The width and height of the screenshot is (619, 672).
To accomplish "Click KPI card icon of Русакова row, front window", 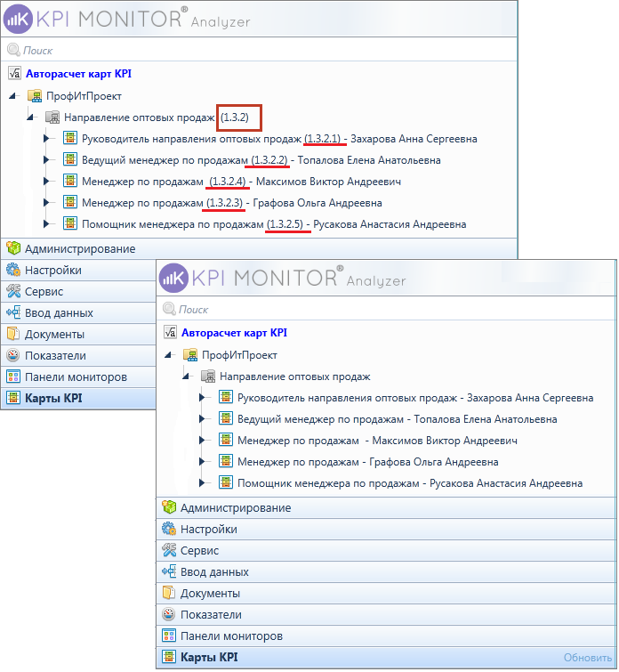I will click(x=226, y=482).
